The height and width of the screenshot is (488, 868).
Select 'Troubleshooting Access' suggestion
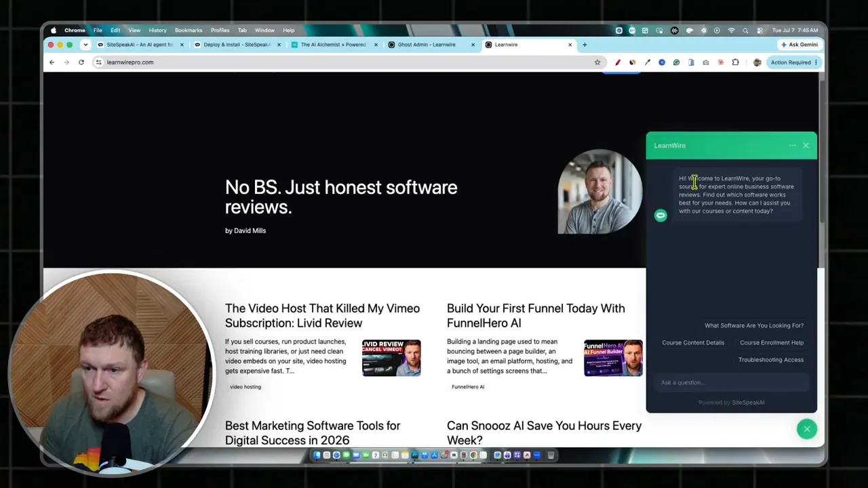coord(771,360)
